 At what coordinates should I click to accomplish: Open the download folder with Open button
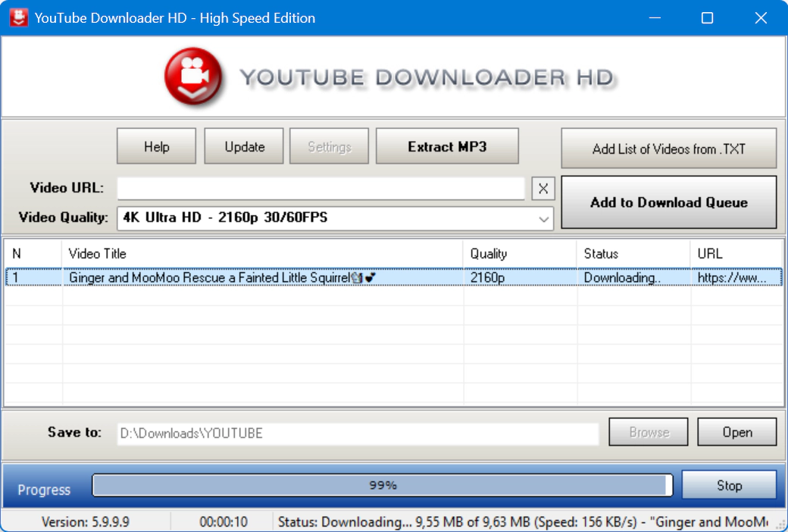[736, 432]
